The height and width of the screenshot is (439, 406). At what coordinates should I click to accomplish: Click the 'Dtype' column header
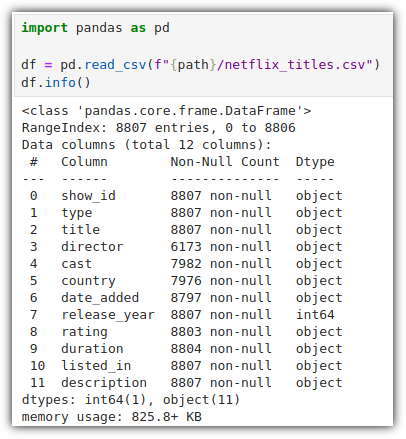[315, 162]
